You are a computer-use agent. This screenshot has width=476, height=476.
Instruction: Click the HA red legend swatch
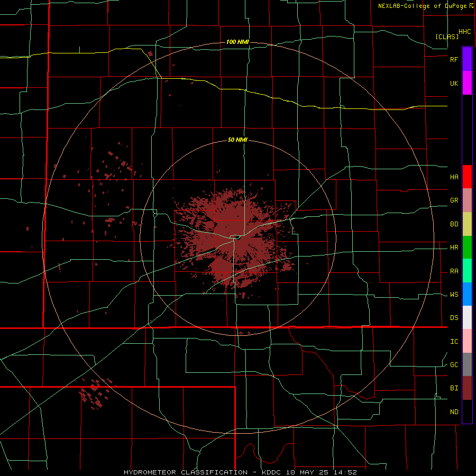coord(467,177)
